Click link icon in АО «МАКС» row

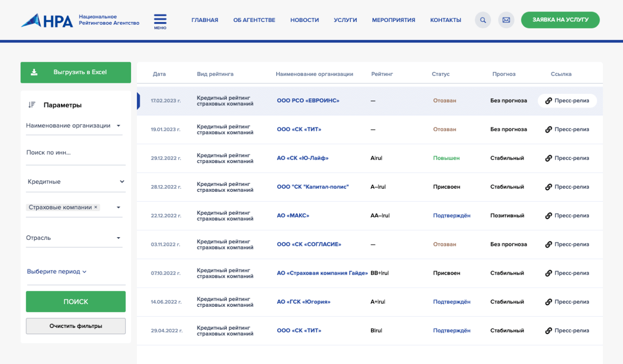coord(548,216)
